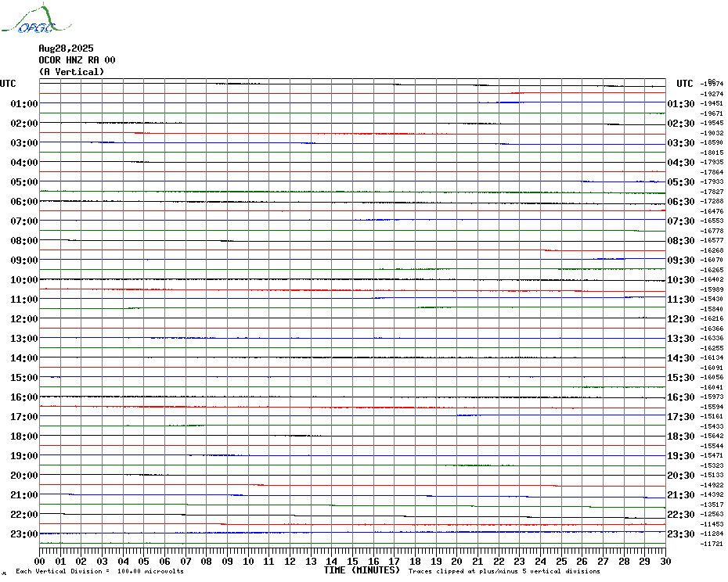This screenshot has height=582, width=728.
Task: Click the right "11:30" time label
Action: [x=681, y=300]
